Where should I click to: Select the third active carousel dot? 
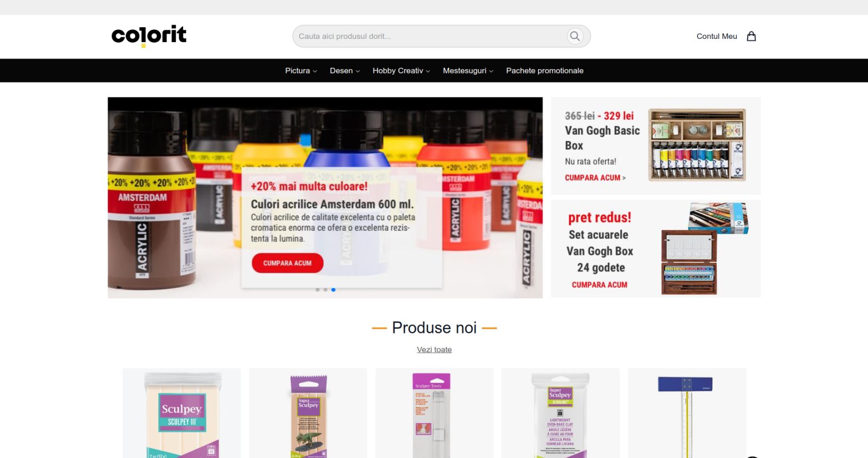click(333, 290)
